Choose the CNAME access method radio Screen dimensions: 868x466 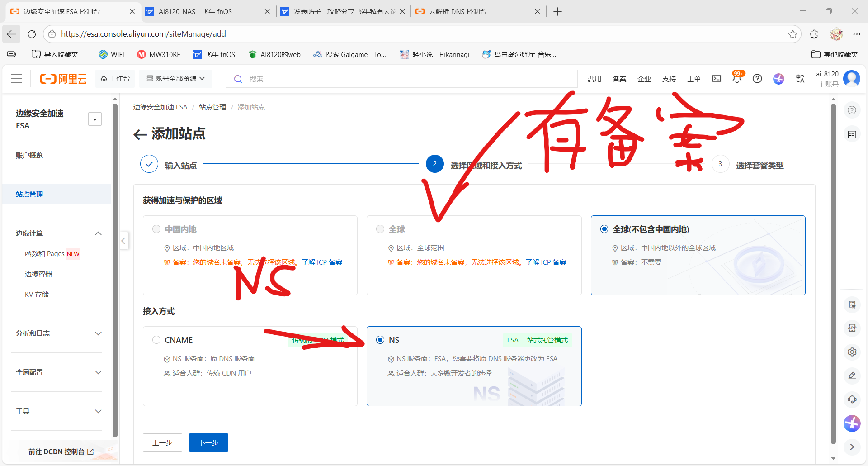[x=156, y=340]
